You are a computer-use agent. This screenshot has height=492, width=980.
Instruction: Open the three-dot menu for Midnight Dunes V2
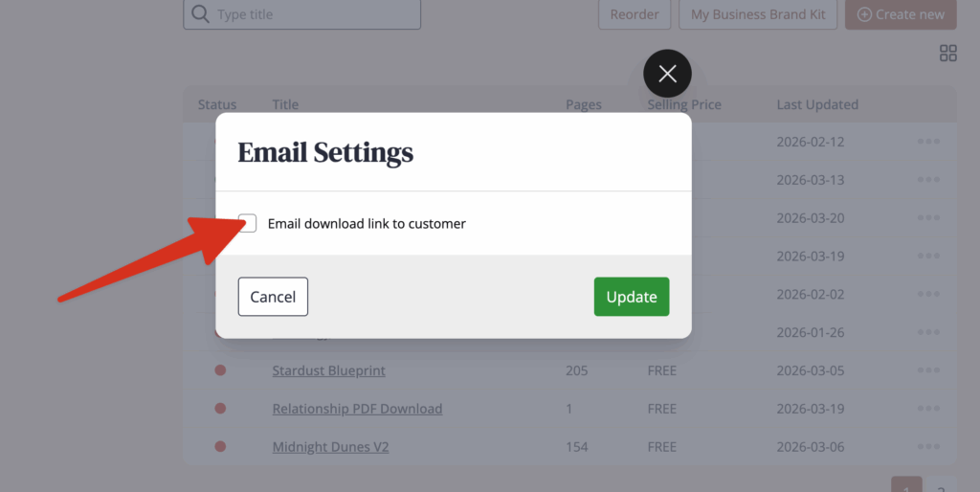(x=927, y=447)
